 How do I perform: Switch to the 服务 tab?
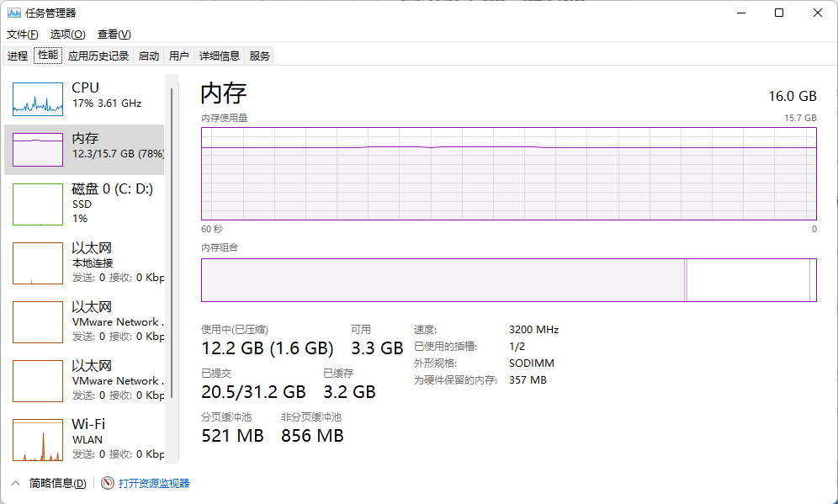(x=260, y=56)
